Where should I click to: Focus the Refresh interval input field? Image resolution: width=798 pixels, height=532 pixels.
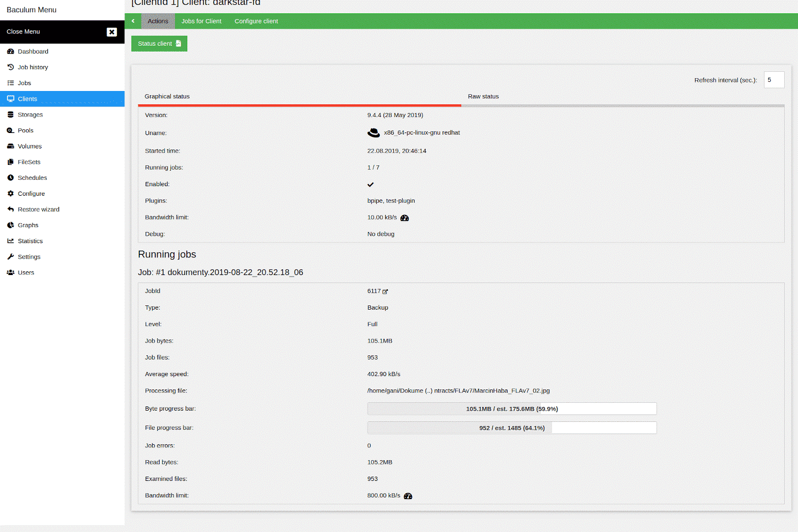(x=774, y=80)
